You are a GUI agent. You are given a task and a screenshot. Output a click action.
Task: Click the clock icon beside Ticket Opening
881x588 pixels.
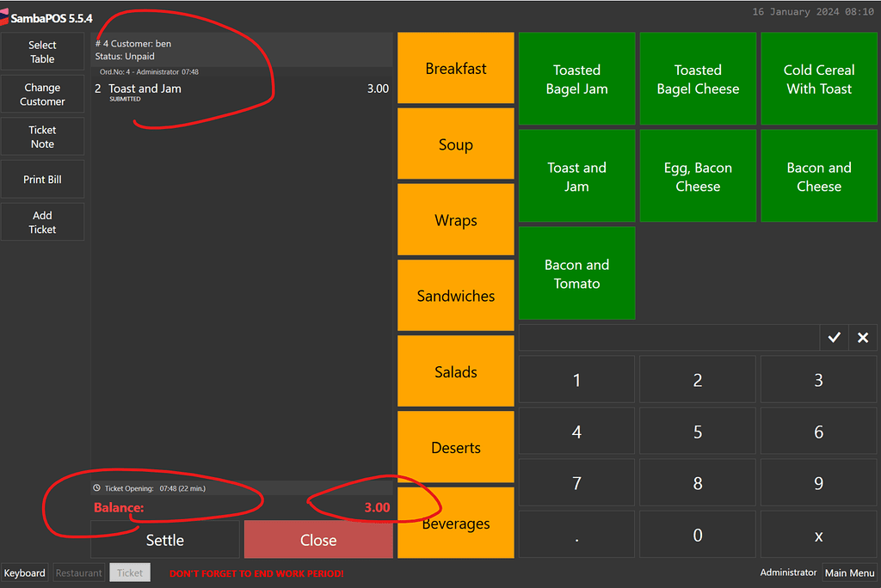(96, 488)
